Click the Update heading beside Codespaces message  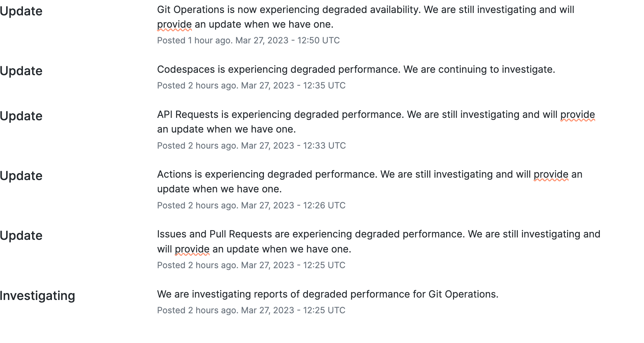click(21, 71)
